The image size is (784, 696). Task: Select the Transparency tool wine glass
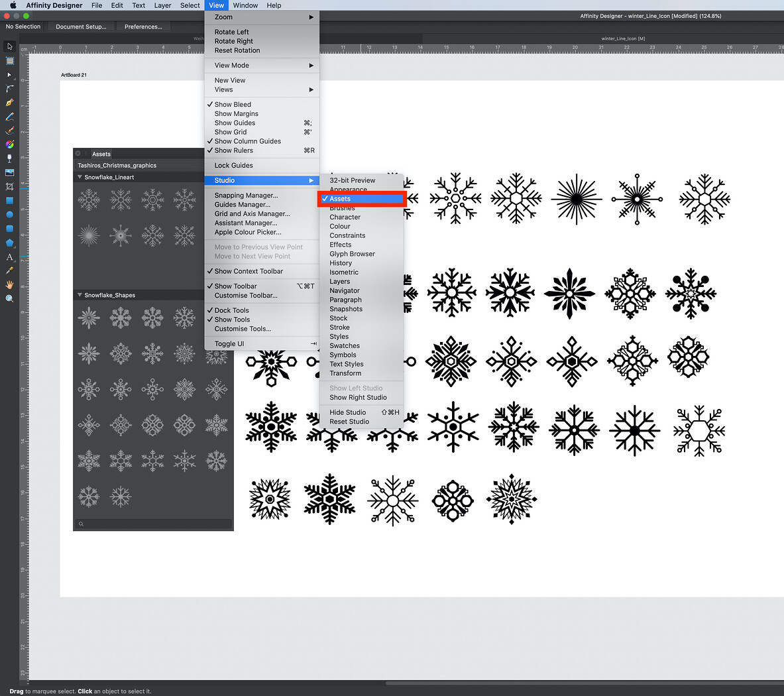(x=9, y=158)
